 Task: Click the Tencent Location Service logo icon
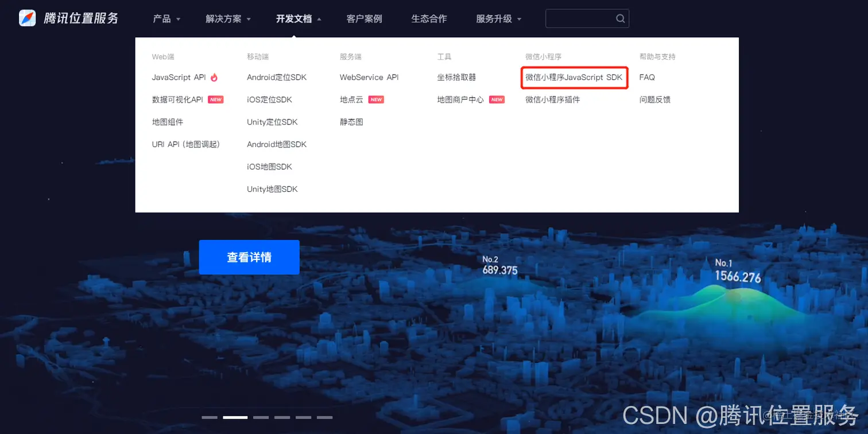[28, 18]
